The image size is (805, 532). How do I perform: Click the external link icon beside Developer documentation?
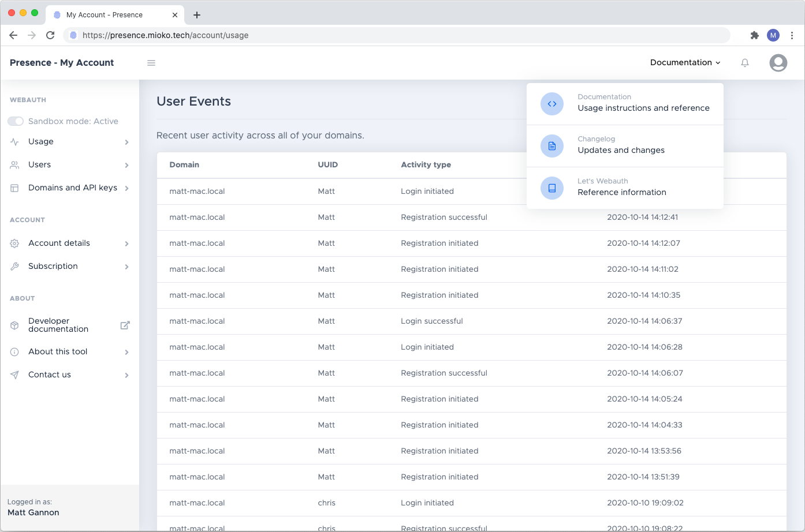(x=125, y=325)
